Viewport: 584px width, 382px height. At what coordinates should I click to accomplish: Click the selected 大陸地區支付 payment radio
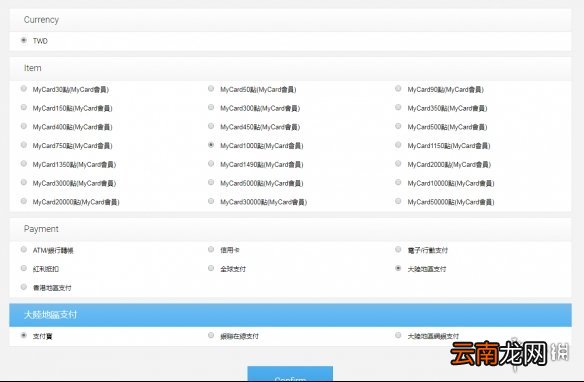398,268
